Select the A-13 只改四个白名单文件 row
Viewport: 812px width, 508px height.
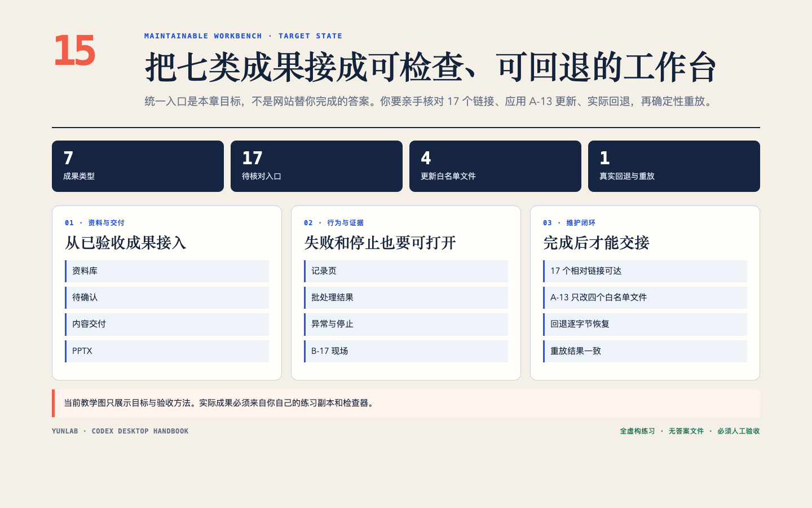tap(645, 297)
